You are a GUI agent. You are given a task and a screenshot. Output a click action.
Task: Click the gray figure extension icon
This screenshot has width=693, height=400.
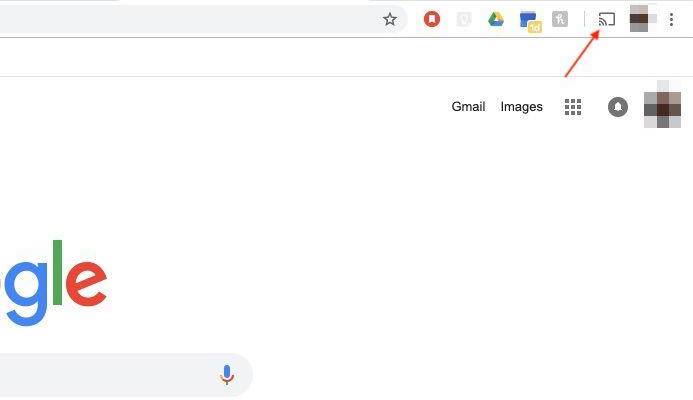point(560,19)
